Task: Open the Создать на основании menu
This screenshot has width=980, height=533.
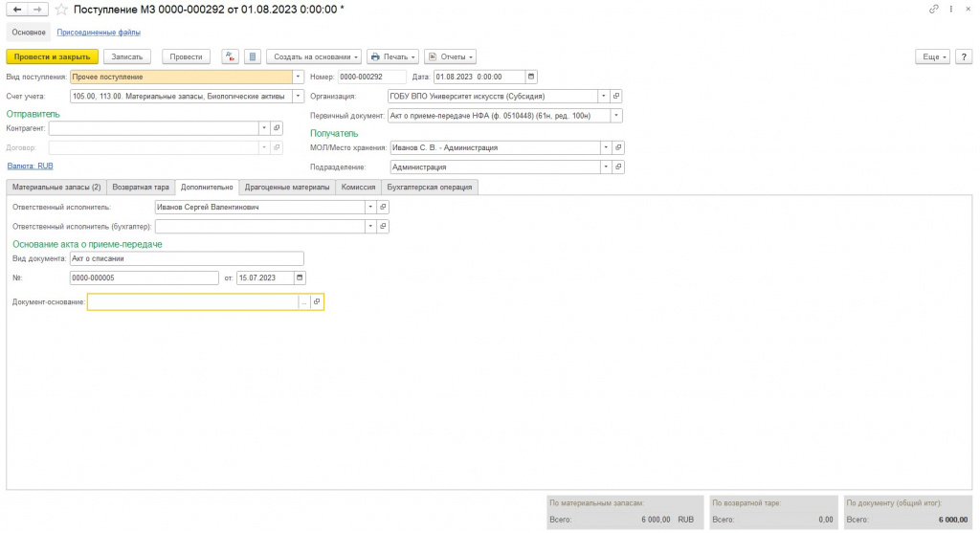Action: 314,56
